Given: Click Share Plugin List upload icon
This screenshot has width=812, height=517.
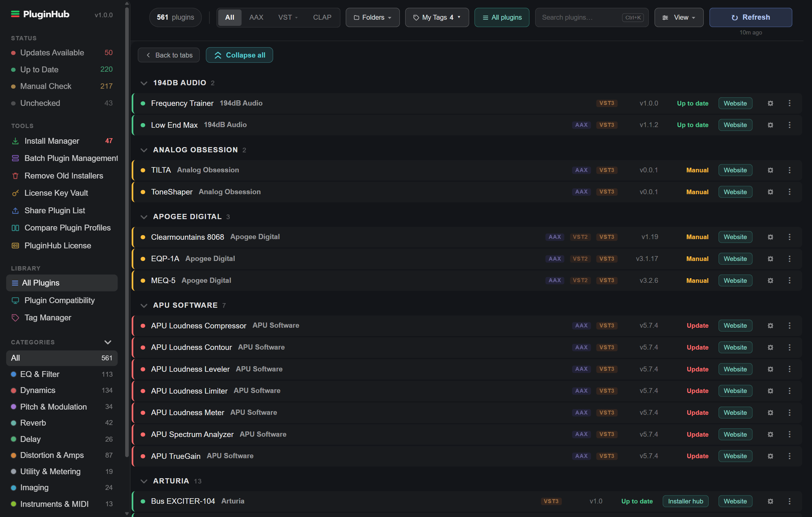Looking at the screenshot, I should pos(15,210).
